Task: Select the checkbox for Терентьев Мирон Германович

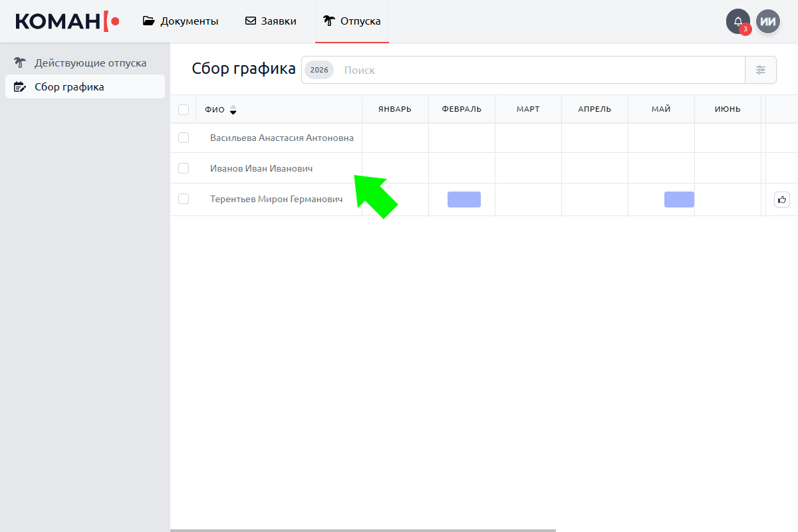Action: (184, 199)
